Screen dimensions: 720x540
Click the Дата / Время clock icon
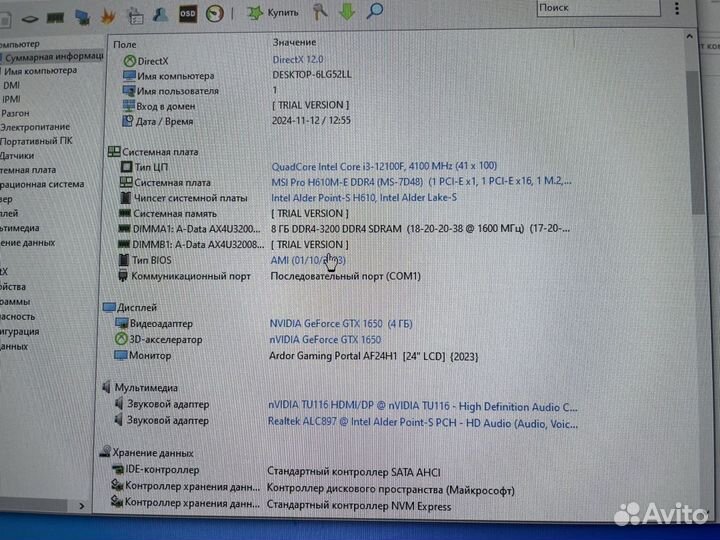point(127,121)
